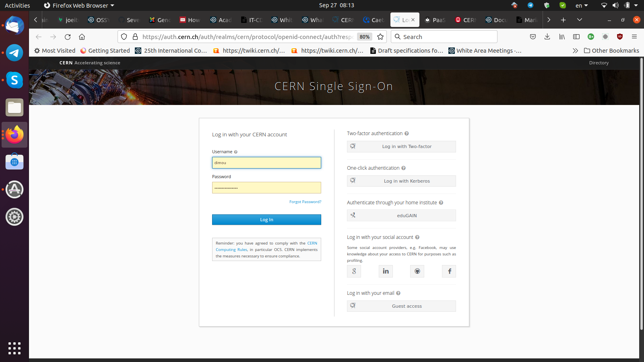Image resolution: width=644 pixels, height=362 pixels.
Task: Open the Files manager dock icon
Action: coord(14,107)
